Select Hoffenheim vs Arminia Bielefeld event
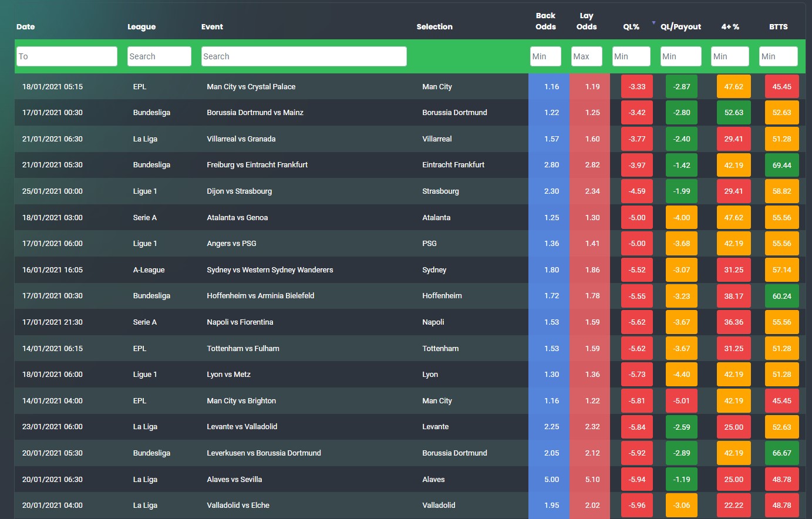 tap(261, 295)
